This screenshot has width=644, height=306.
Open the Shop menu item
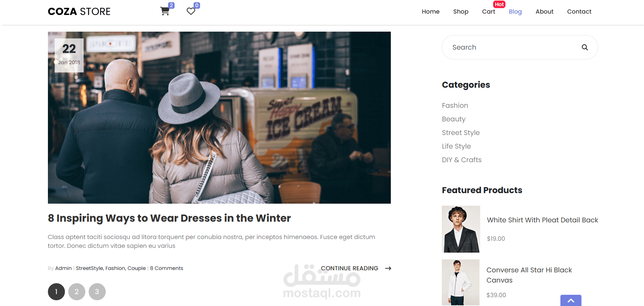460,12
